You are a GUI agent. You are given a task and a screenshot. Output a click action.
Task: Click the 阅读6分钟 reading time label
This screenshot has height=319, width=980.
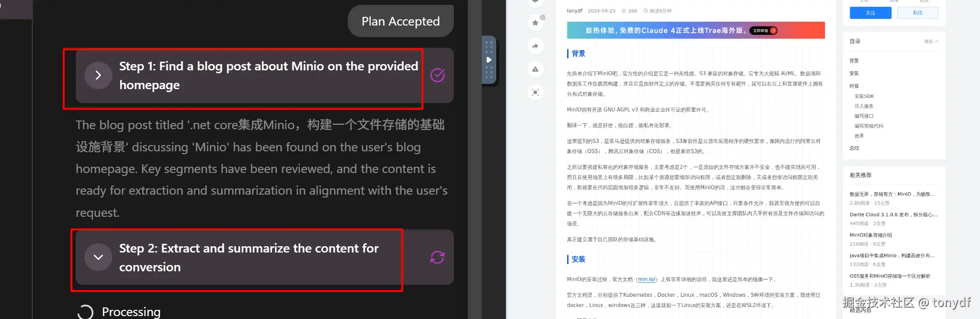pos(657,11)
